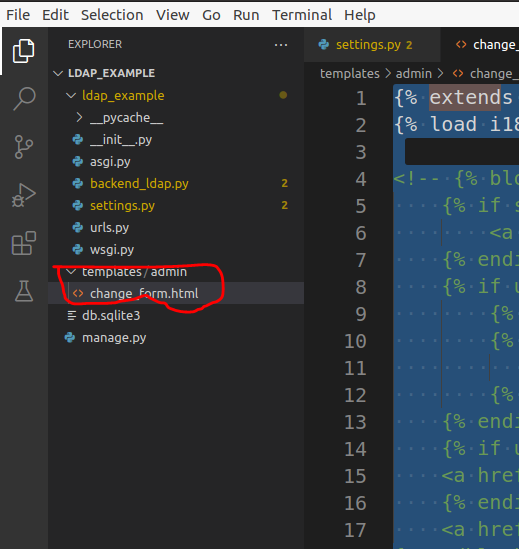Screen dimensions: 519x549
Task: Open the Source Control view icon
Action: [24, 147]
